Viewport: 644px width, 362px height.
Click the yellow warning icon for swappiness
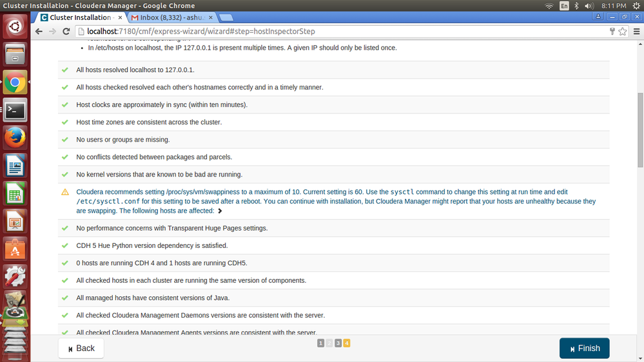[65, 192]
